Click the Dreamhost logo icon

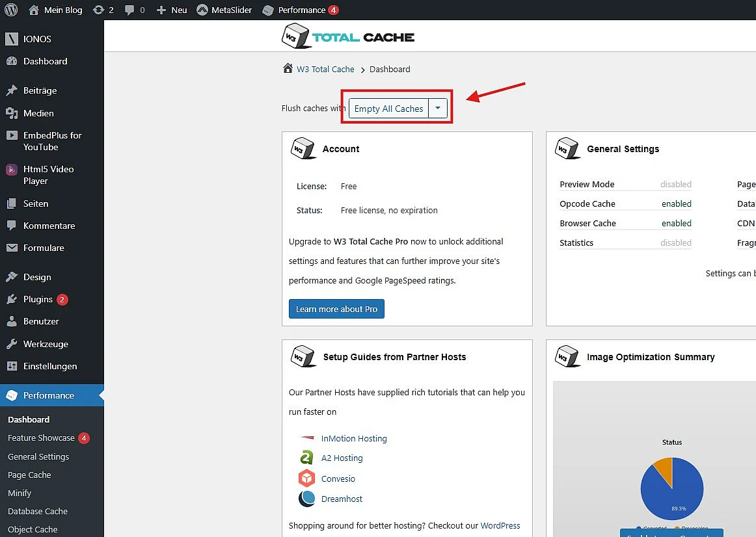306,499
